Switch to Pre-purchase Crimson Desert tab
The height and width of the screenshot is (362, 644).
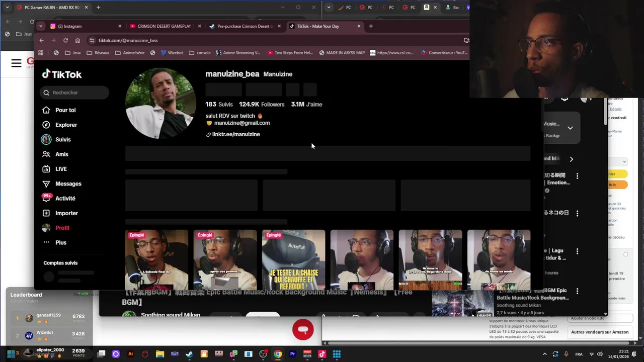pyautogui.click(x=245, y=26)
